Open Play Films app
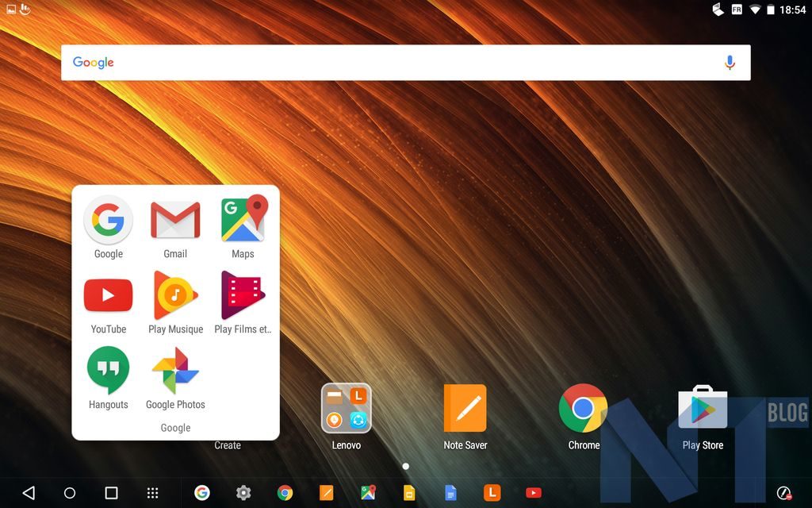Screen dimensions: 812x508 243,295
